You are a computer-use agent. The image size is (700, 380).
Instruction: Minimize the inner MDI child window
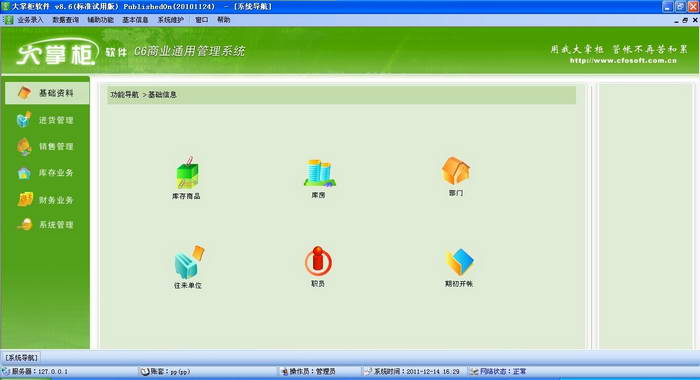click(x=676, y=21)
